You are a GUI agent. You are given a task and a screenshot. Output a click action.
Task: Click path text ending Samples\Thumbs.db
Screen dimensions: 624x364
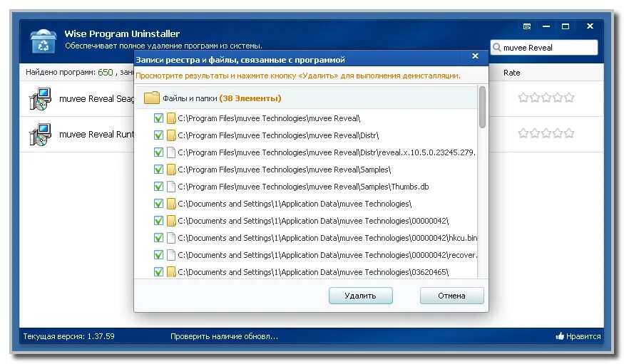(303, 187)
